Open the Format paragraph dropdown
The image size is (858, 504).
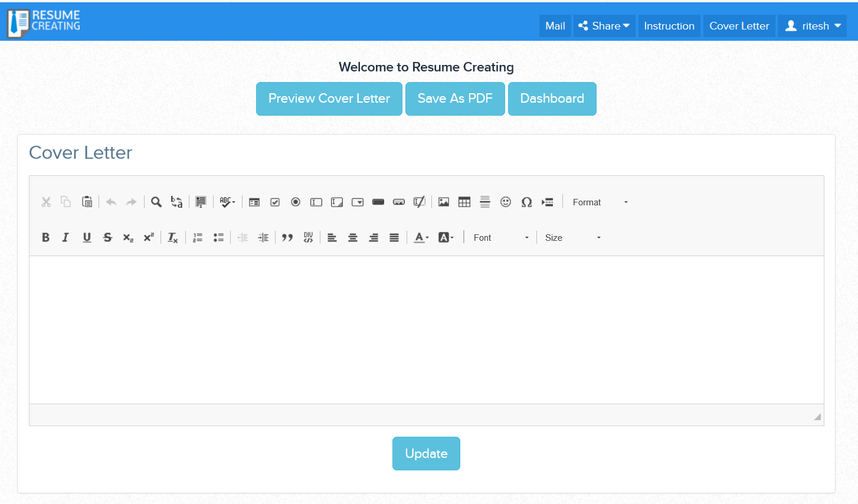(x=597, y=202)
